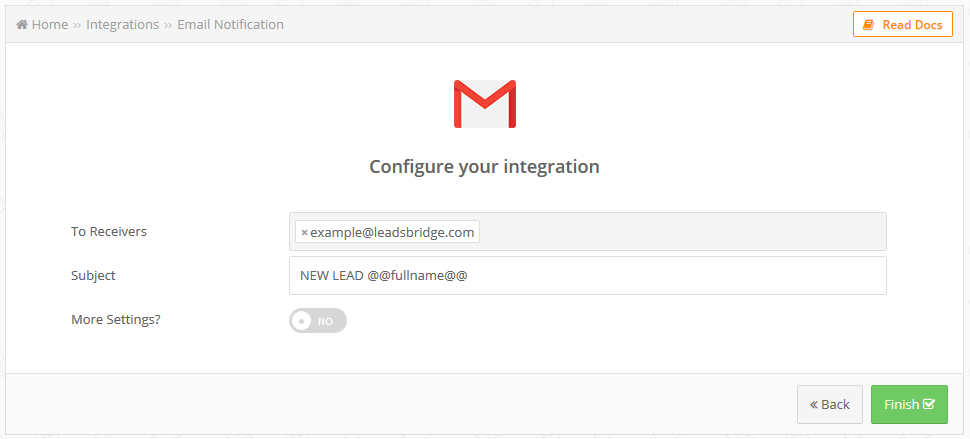This screenshot has width=970, height=439.
Task: Open the Integrations breadcrumb link
Action: pos(122,25)
